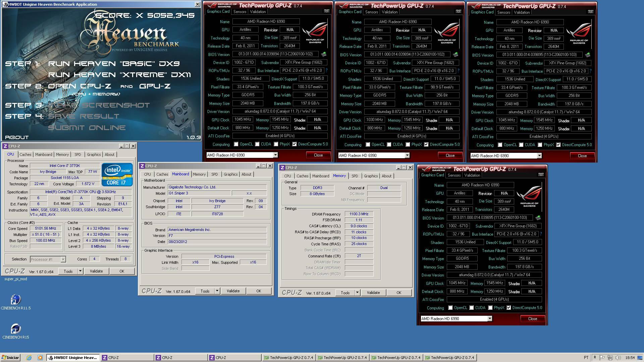Click Intel Core i7 logo in CPU-Z
Viewport: 644px width, 362px height.
coord(117,174)
